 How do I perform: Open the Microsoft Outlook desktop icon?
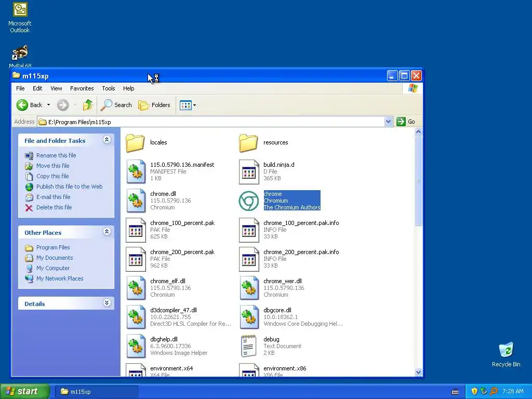tap(20, 18)
